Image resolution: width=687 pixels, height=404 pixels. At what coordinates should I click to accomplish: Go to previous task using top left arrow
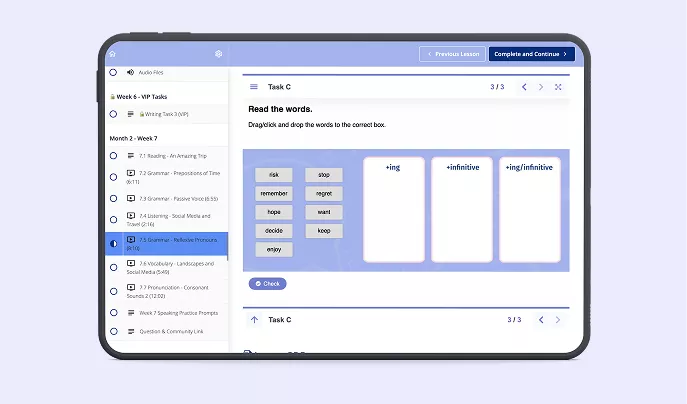click(x=524, y=87)
